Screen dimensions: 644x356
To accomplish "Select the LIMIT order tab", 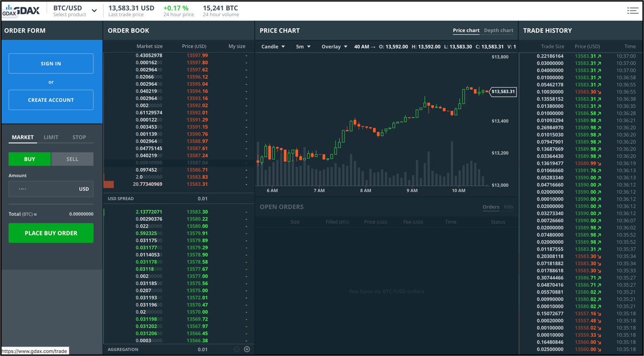I will (x=51, y=137).
